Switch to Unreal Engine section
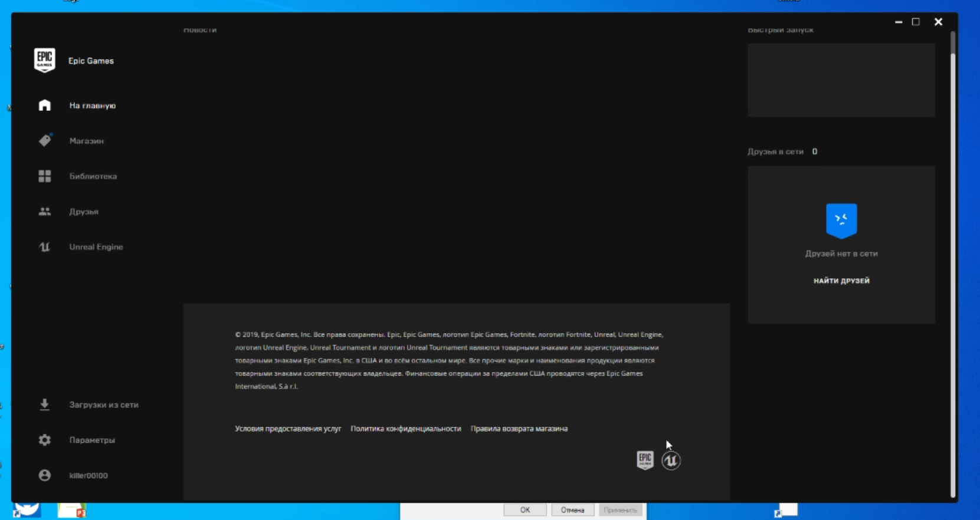Screen dimensions: 980x520 point(96,247)
